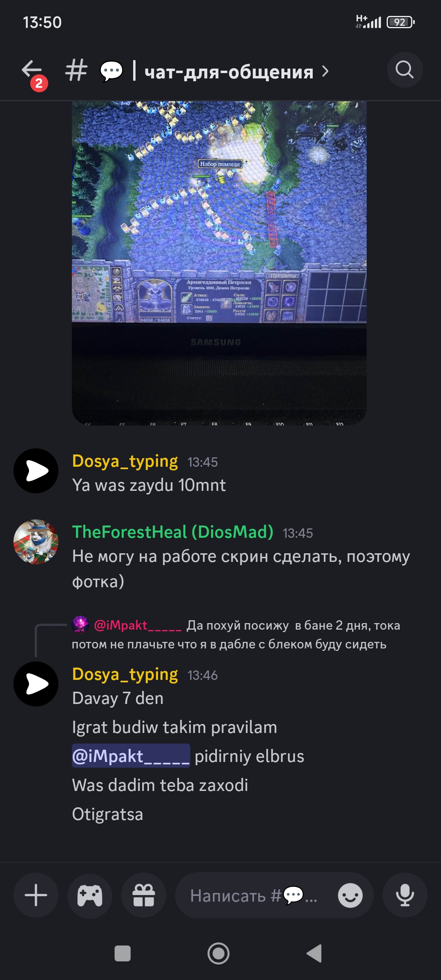Image resolution: width=441 pixels, height=980 pixels.
Task: Tap the plus attachment button
Action: [36, 895]
